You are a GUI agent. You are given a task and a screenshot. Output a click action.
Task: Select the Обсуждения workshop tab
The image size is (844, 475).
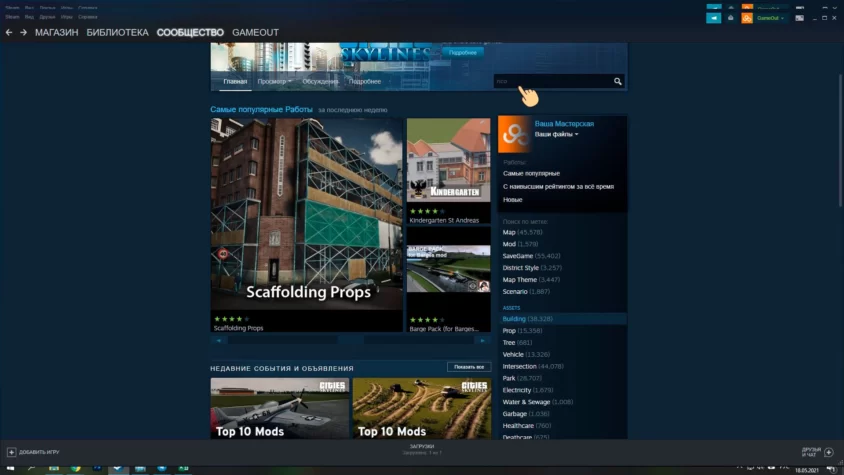click(x=320, y=81)
